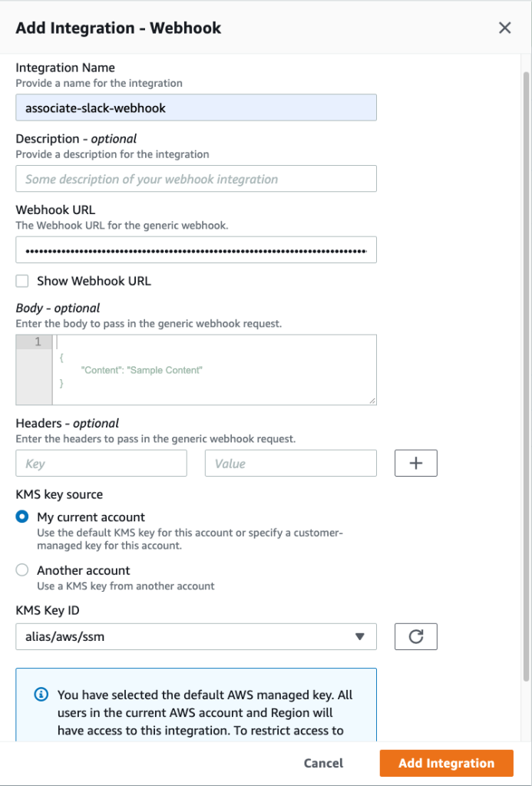This screenshot has width=532, height=786.
Task: Select the My current account radio button
Action: pyautogui.click(x=21, y=517)
